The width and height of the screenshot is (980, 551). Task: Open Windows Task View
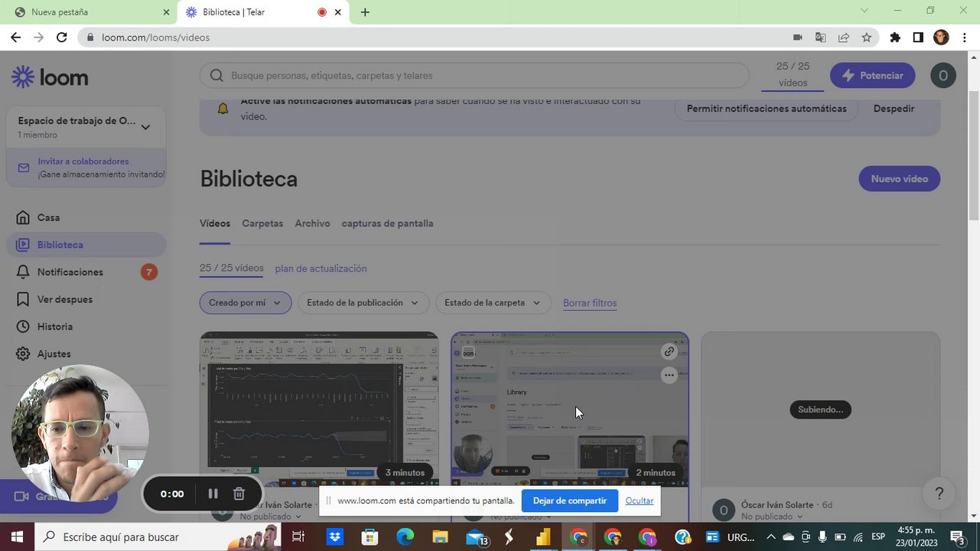coord(299,537)
